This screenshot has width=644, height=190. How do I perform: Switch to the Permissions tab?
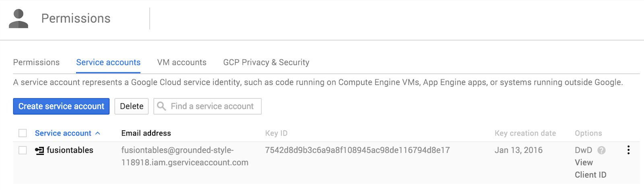(36, 62)
